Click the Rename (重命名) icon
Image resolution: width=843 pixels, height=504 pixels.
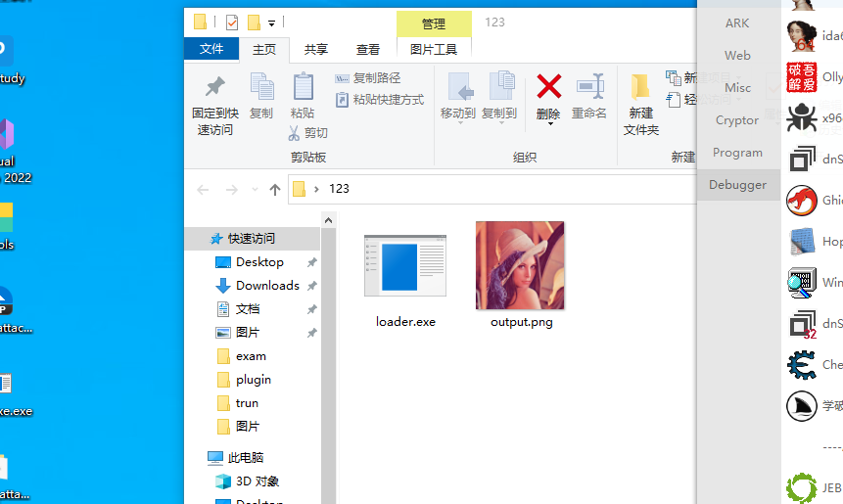pyautogui.click(x=589, y=86)
